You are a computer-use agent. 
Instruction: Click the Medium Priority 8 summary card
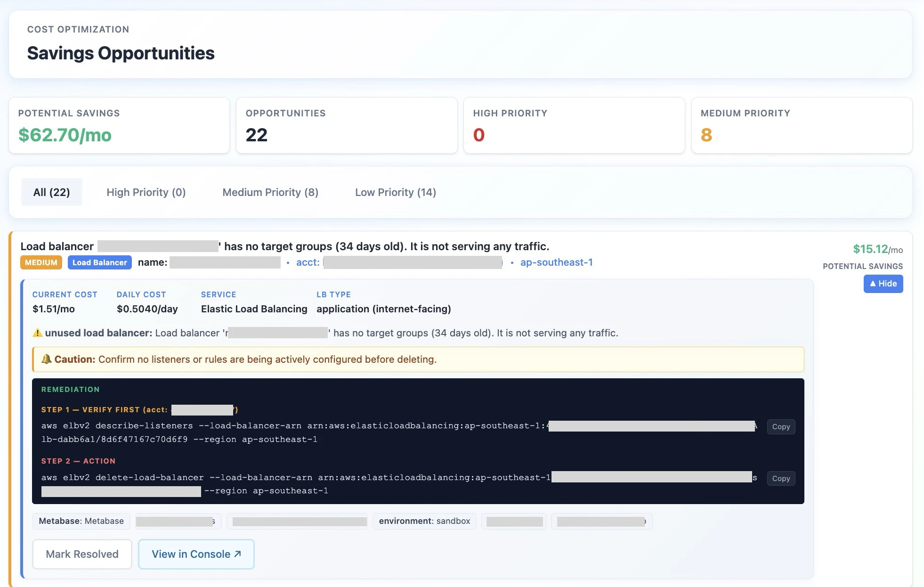(801, 125)
